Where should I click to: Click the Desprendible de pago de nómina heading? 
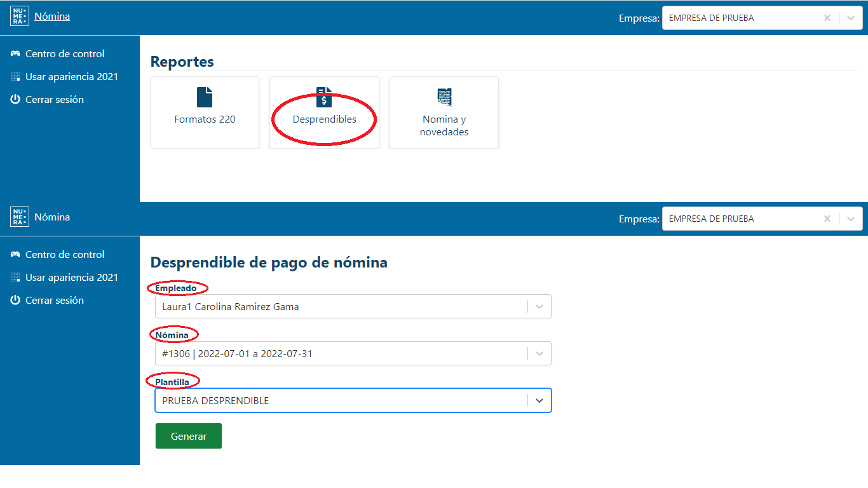(x=269, y=262)
